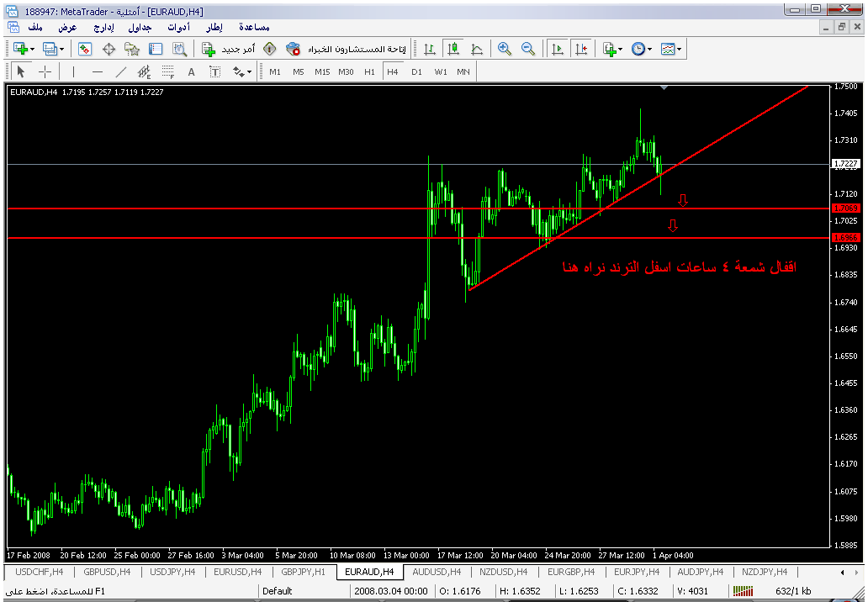Click the yellow diamond MetaEditor icon

[x=270, y=49]
